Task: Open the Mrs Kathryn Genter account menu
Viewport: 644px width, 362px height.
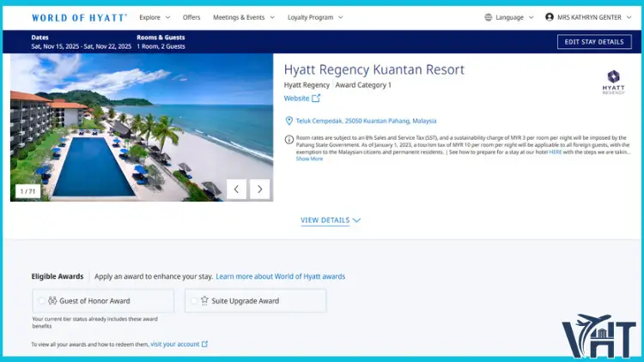Action: click(x=588, y=17)
